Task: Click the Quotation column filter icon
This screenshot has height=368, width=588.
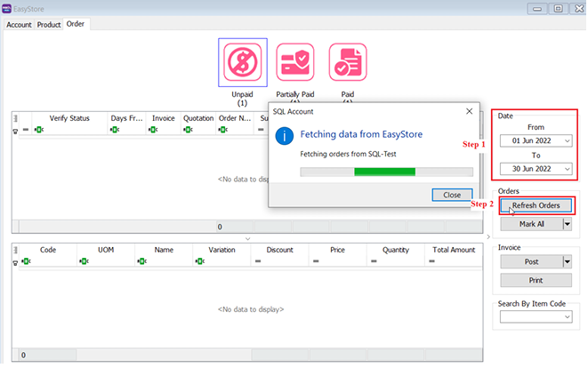Action: pos(189,130)
